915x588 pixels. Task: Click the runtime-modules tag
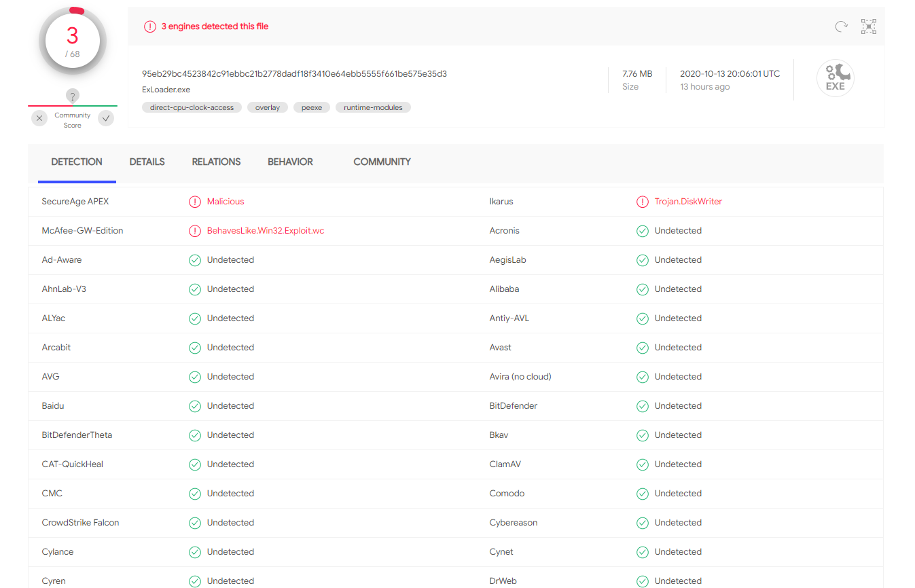pos(373,107)
